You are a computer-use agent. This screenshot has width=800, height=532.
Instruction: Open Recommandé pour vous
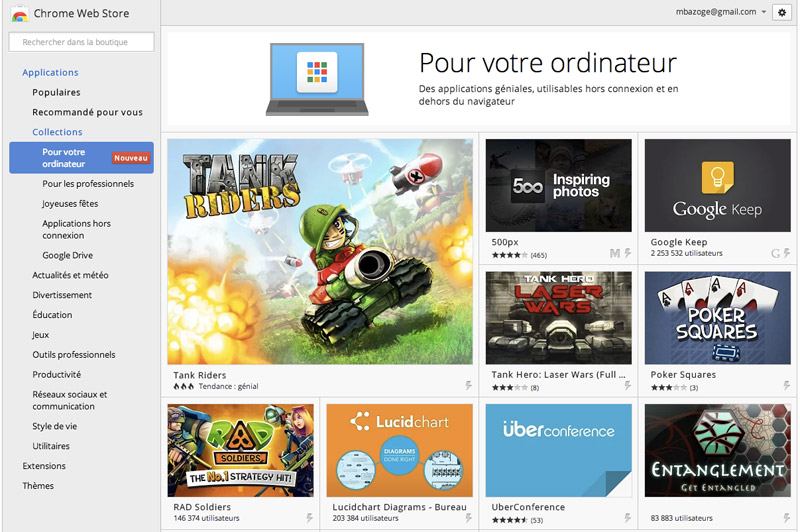click(87, 112)
